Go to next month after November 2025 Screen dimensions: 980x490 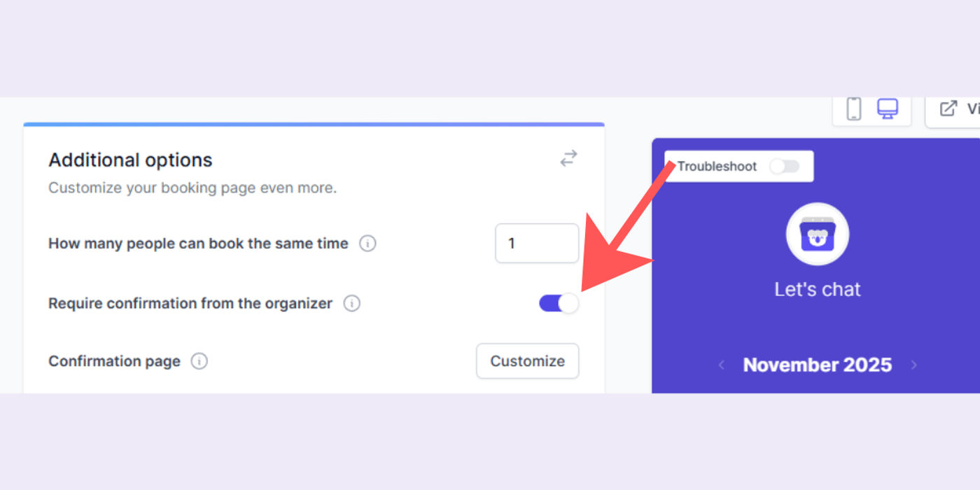[914, 365]
